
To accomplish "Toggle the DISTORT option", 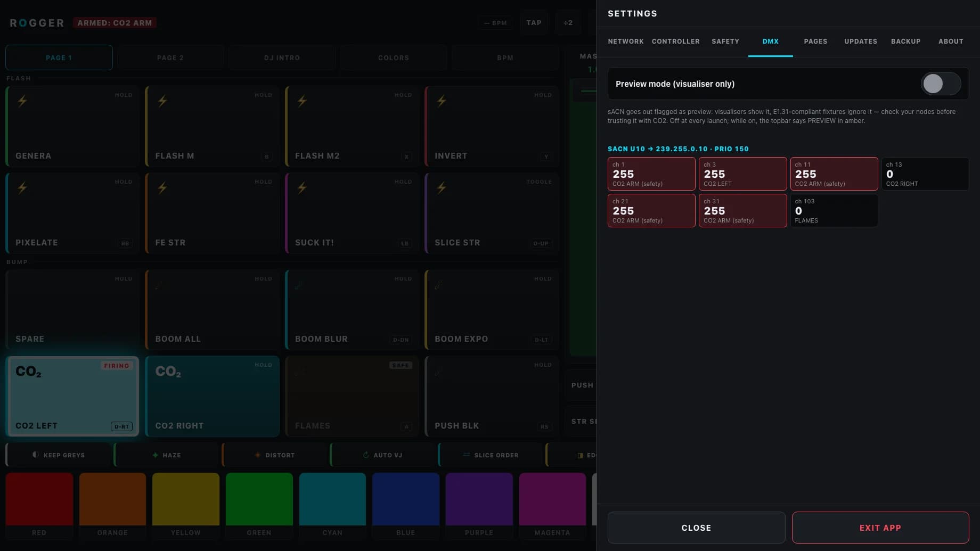I will coord(275,455).
